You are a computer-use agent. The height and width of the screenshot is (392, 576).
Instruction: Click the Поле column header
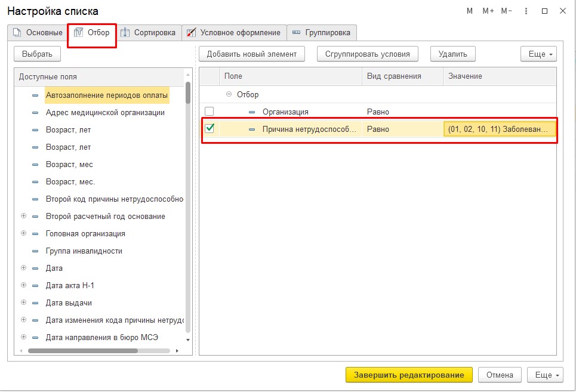[x=291, y=76]
